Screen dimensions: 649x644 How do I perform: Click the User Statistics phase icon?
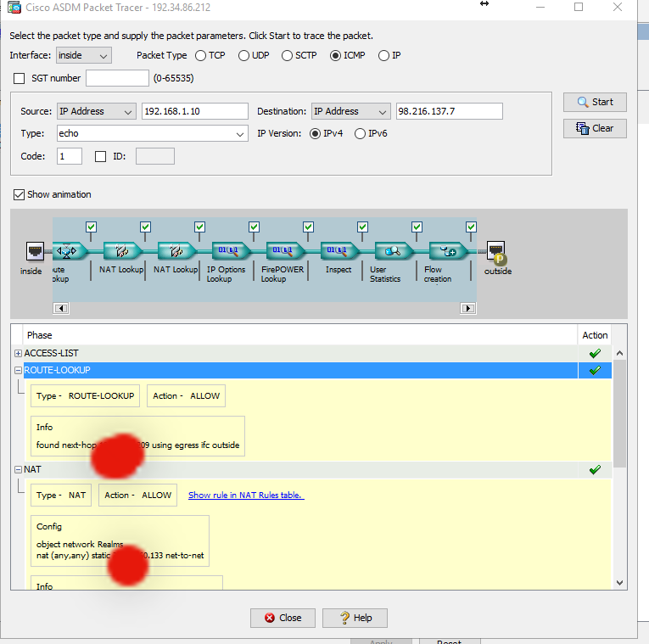(394, 251)
